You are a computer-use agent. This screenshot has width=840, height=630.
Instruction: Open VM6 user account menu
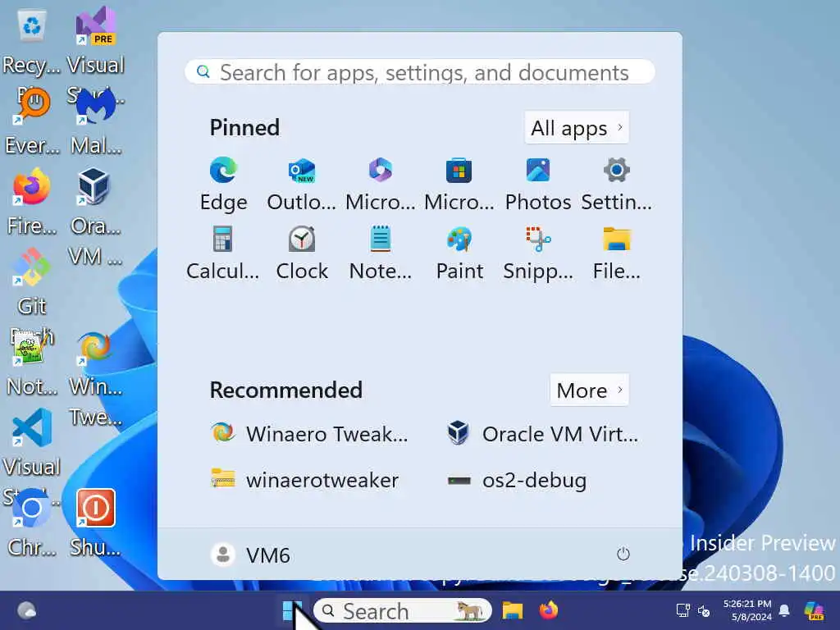coord(250,555)
